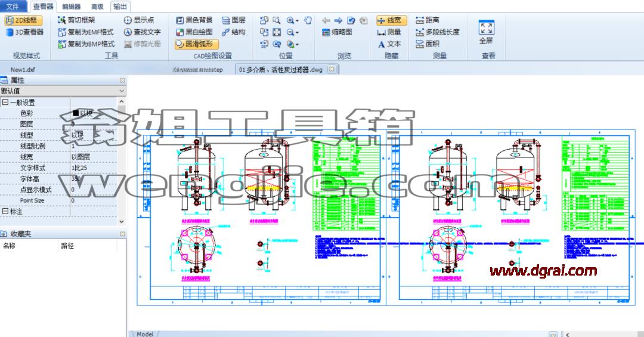
Task: Activate the pan hand tool
Action: (x=308, y=20)
